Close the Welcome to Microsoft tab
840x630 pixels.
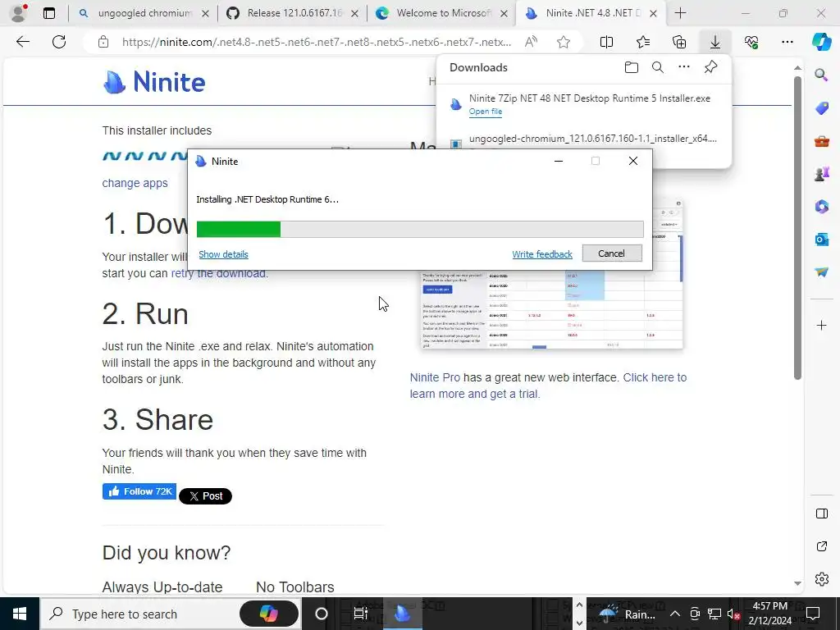click(504, 14)
